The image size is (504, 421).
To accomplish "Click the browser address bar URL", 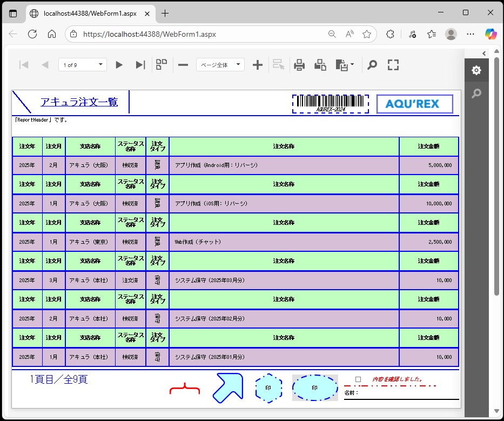I will tap(149, 34).
